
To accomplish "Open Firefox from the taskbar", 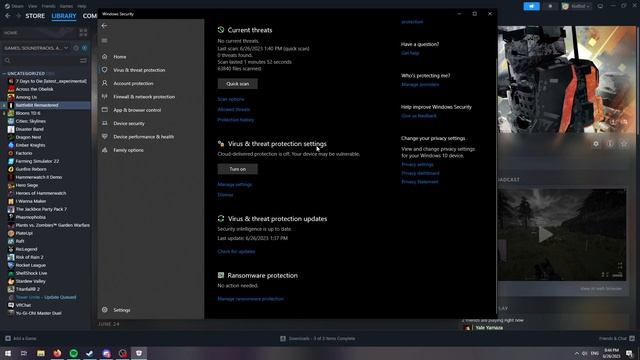I will tap(57, 353).
